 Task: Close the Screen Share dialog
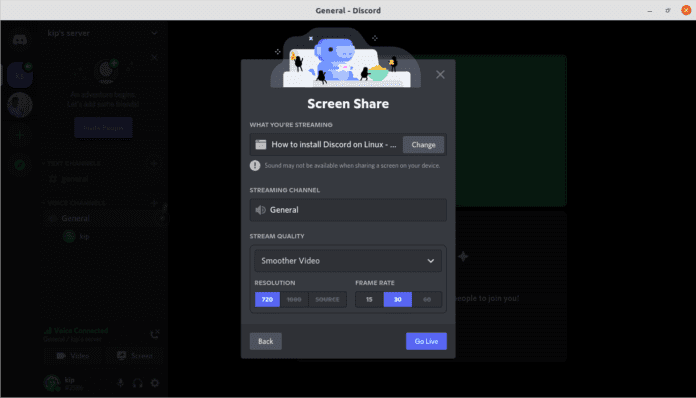(x=440, y=75)
